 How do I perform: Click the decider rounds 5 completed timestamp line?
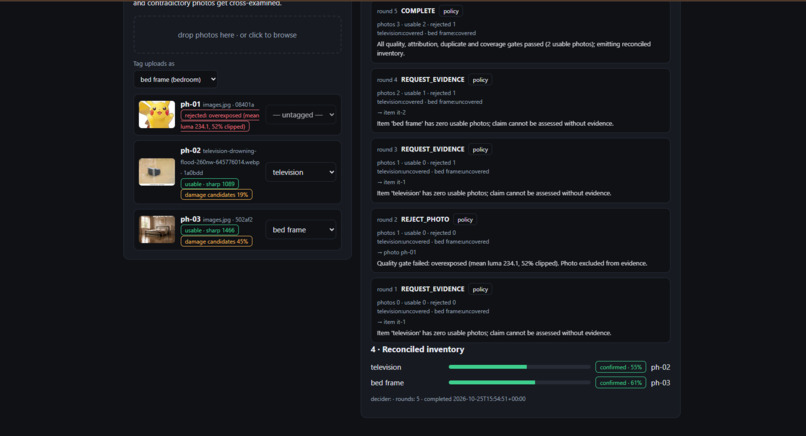tap(448, 399)
